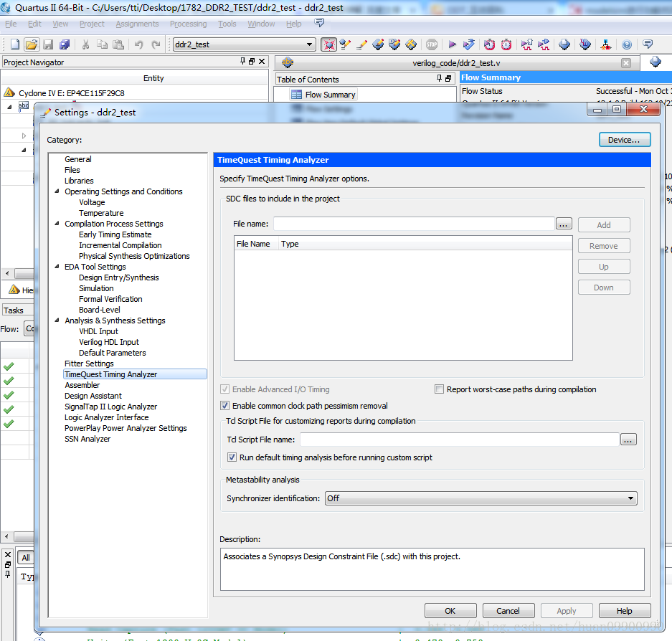Image resolution: width=672 pixels, height=641 pixels.
Task: Click the toolbar Help question mark icon
Action: (x=627, y=44)
